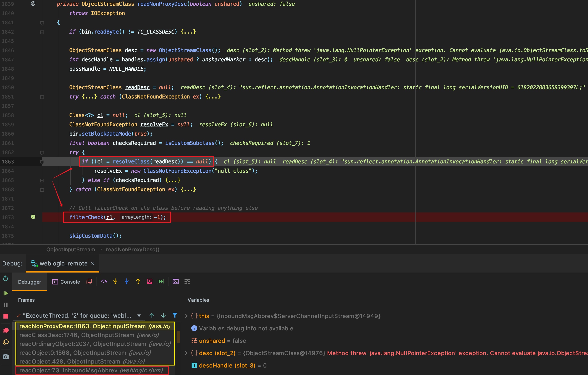Toggle the frames filter funnel icon

point(175,315)
